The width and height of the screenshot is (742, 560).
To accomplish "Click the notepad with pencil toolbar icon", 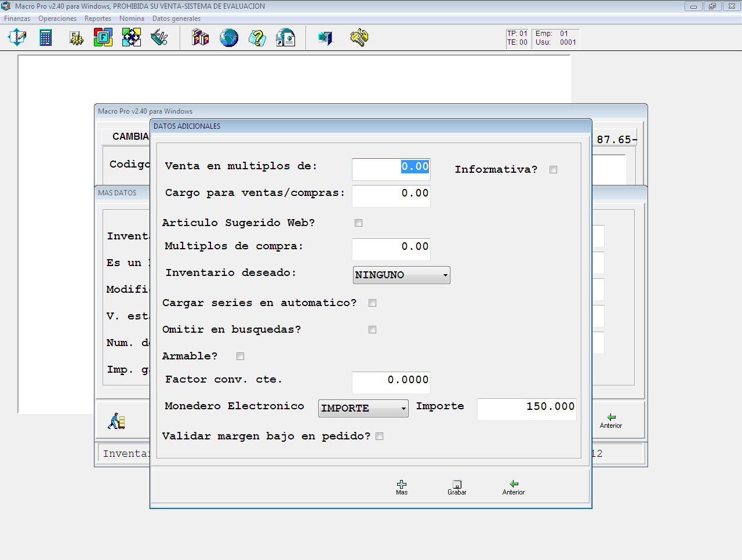I will click(17, 38).
